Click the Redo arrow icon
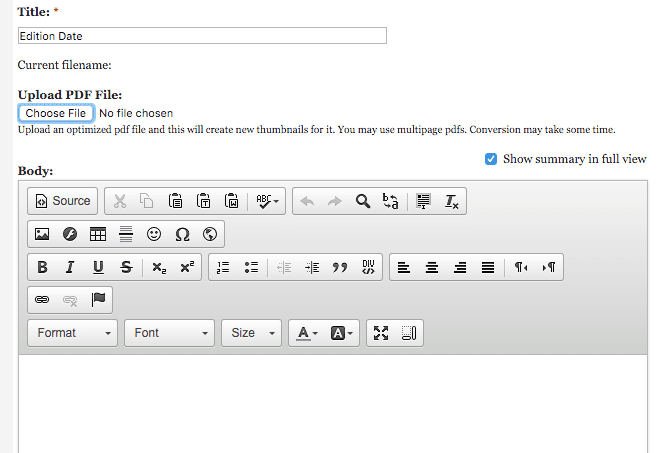The width and height of the screenshot is (668, 453). (x=334, y=201)
